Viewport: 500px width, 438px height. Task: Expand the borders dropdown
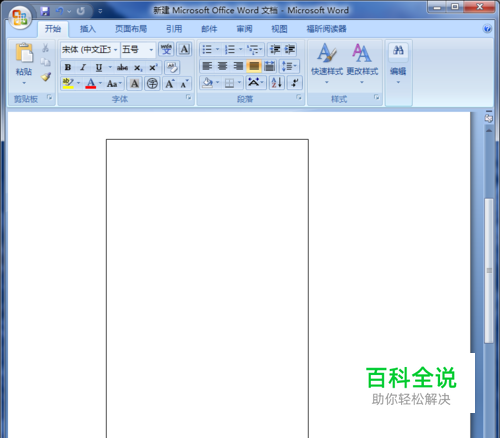(x=239, y=82)
